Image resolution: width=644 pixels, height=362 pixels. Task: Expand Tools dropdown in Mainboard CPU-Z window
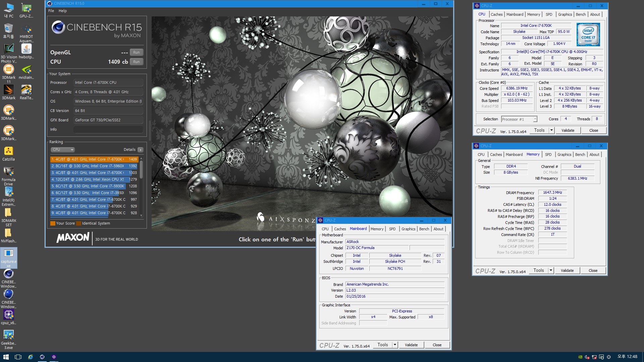point(395,345)
